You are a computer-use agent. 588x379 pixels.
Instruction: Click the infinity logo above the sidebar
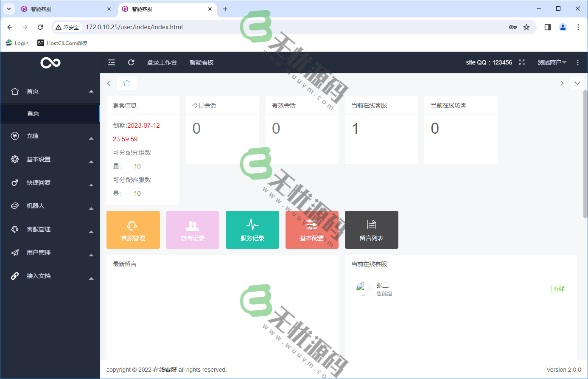point(50,62)
